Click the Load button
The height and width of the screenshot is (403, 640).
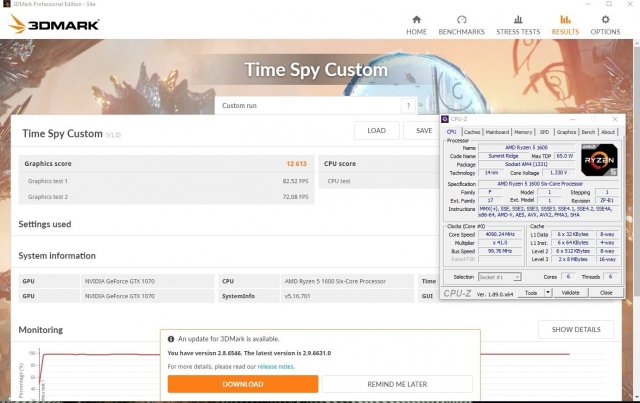click(x=377, y=130)
